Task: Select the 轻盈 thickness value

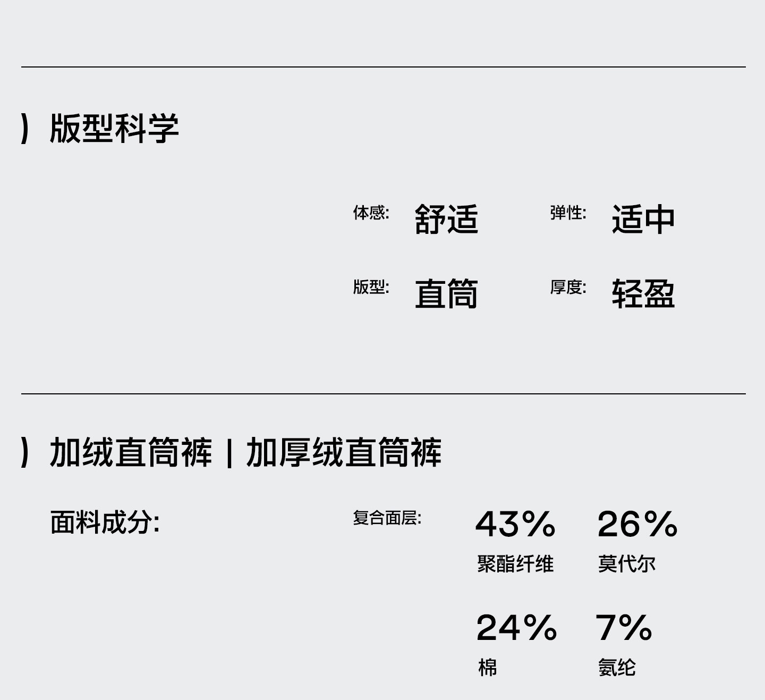Action: click(x=643, y=293)
